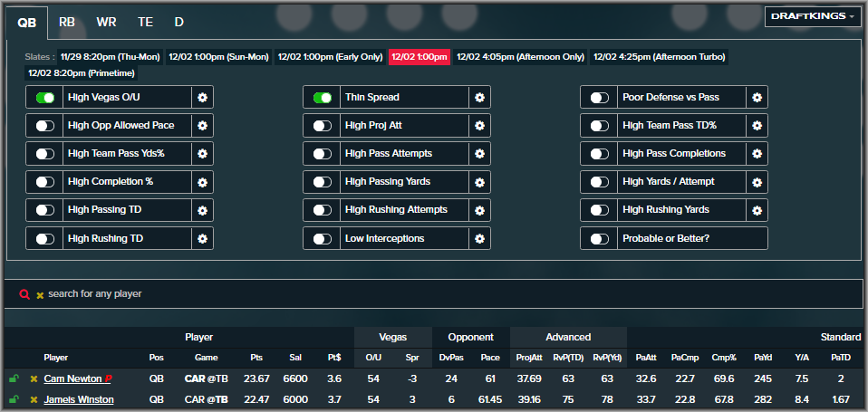
Task: Open settings gear for High Rushing Attempts
Action: point(480,210)
